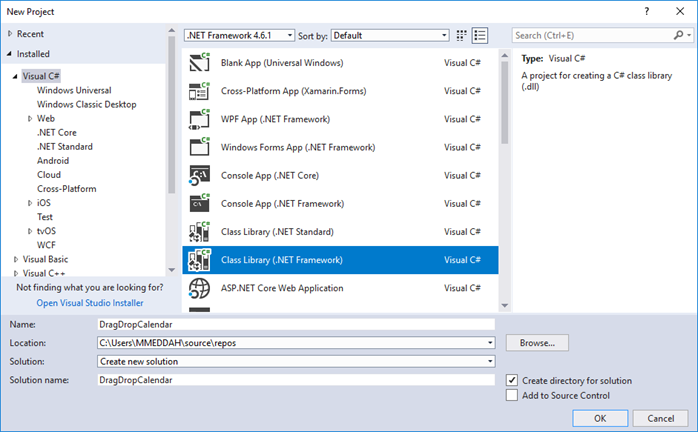The height and width of the screenshot is (432, 698).
Task: Select the Cross-Platform category
Action: tap(66, 189)
